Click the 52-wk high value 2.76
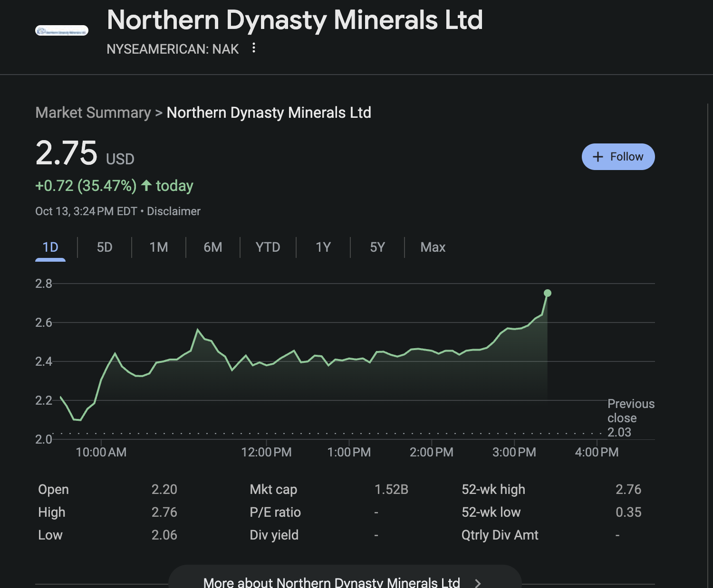The height and width of the screenshot is (588, 713). tap(628, 489)
